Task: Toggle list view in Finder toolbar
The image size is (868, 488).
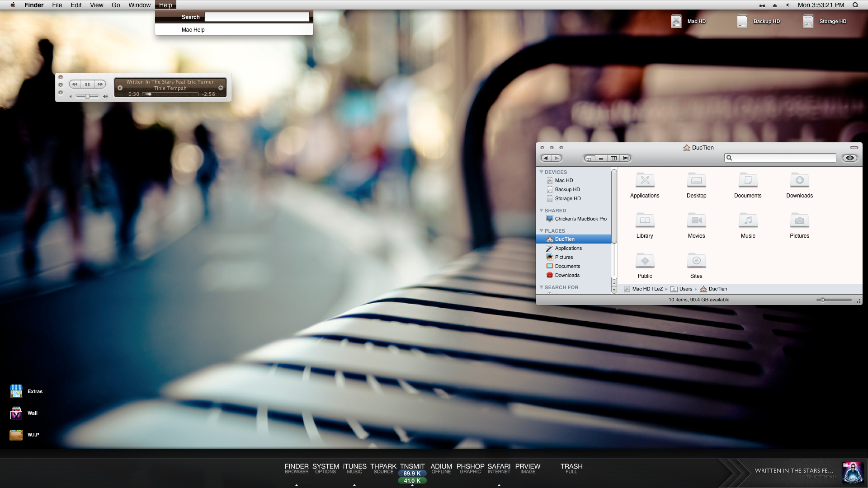Action: (602, 158)
